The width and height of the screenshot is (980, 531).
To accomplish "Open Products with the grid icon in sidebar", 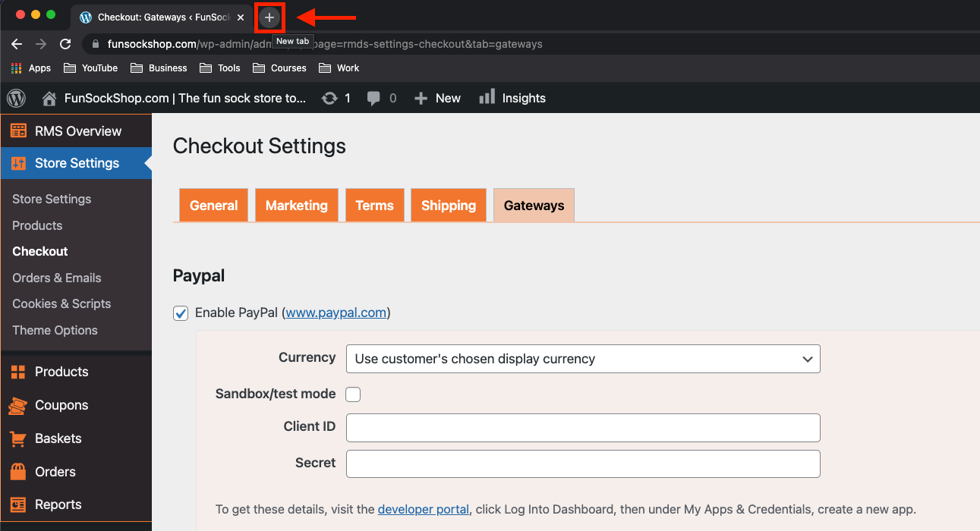I will (76, 372).
